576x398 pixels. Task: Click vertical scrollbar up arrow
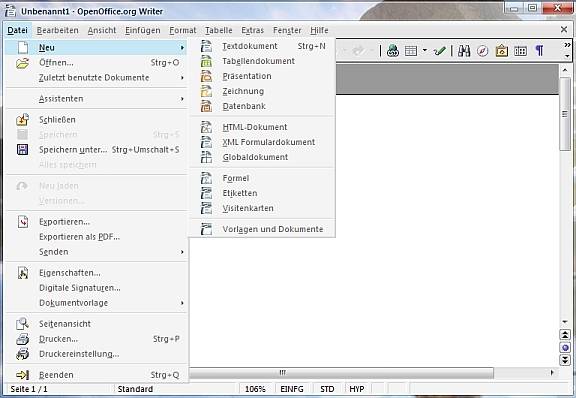[x=565, y=69]
